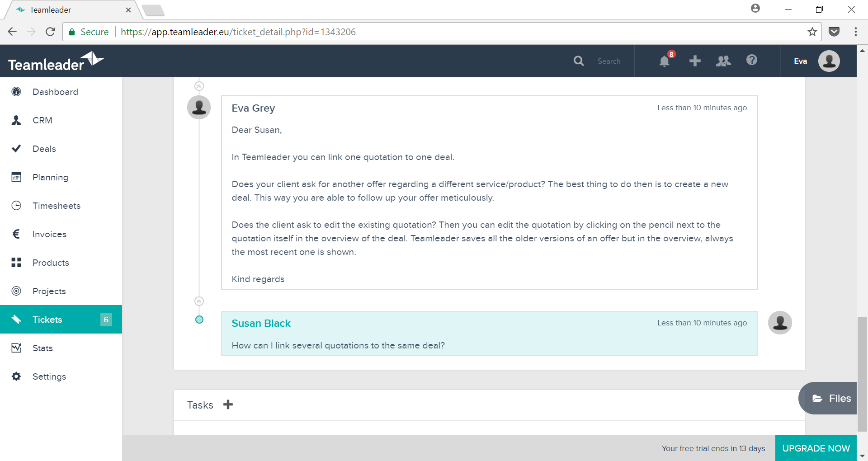Click the Products grid icon
Image resolution: width=868 pixels, height=461 pixels.
coord(16,263)
